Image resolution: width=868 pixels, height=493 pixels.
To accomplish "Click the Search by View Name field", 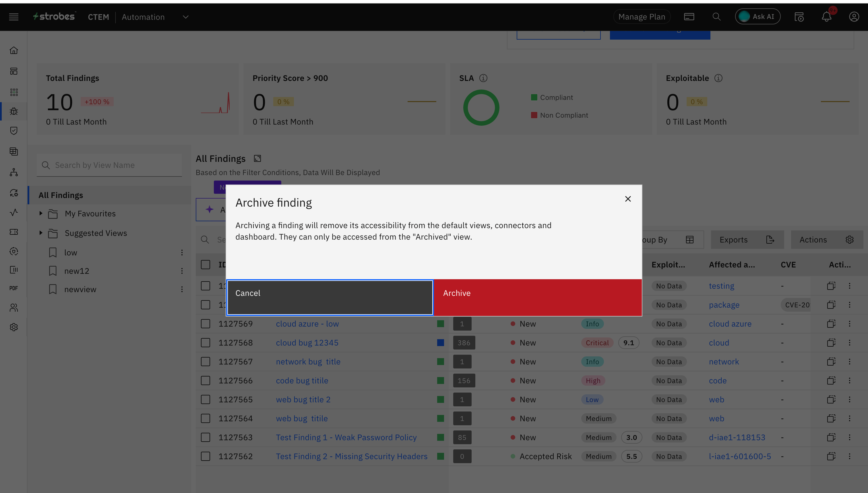I will [109, 165].
